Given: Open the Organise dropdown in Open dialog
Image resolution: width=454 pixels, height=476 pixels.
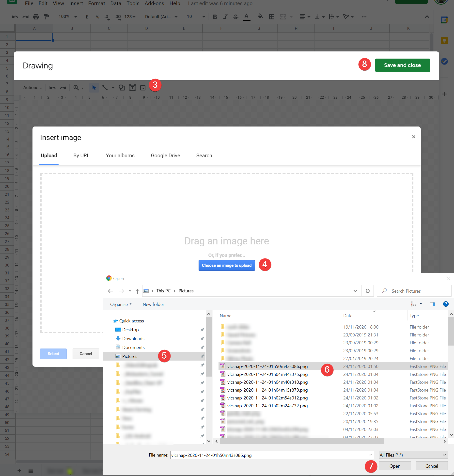Looking at the screenshot, I should [x=121, y=304].
